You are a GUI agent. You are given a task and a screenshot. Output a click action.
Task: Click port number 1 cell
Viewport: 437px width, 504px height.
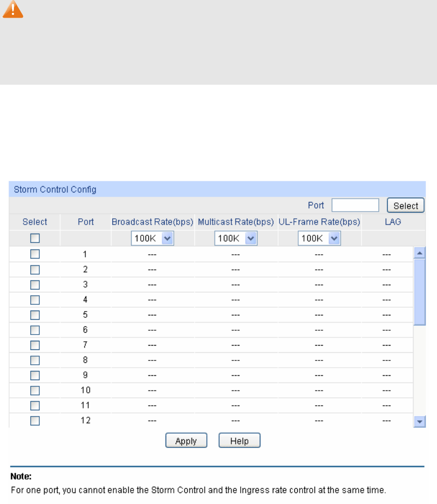click(x=85, y=254)
